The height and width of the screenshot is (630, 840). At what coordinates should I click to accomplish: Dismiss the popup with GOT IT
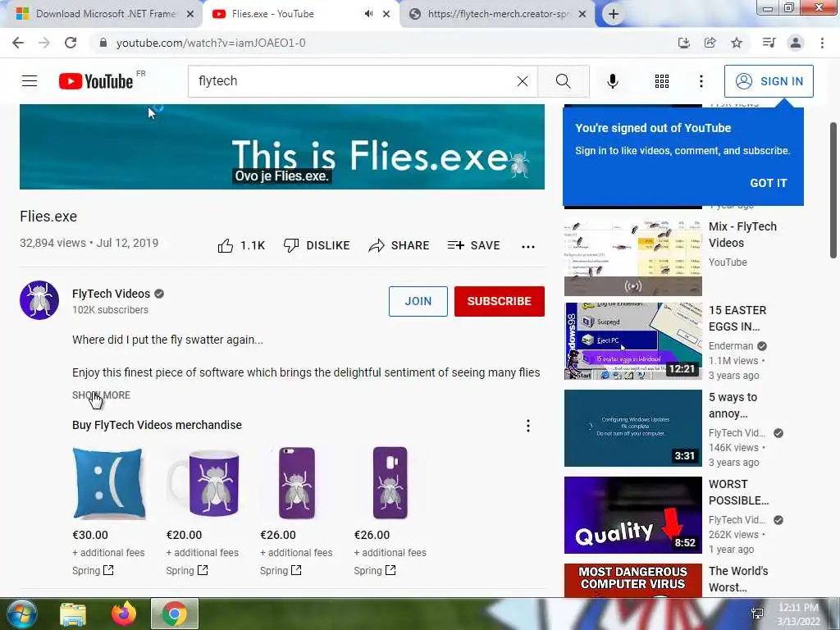tap(768, 183)
